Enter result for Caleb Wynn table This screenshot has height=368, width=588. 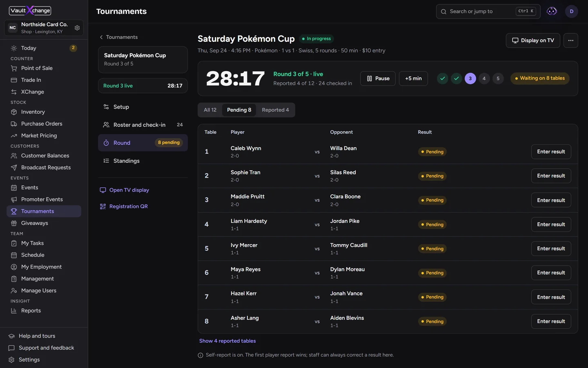click(551, 152)
